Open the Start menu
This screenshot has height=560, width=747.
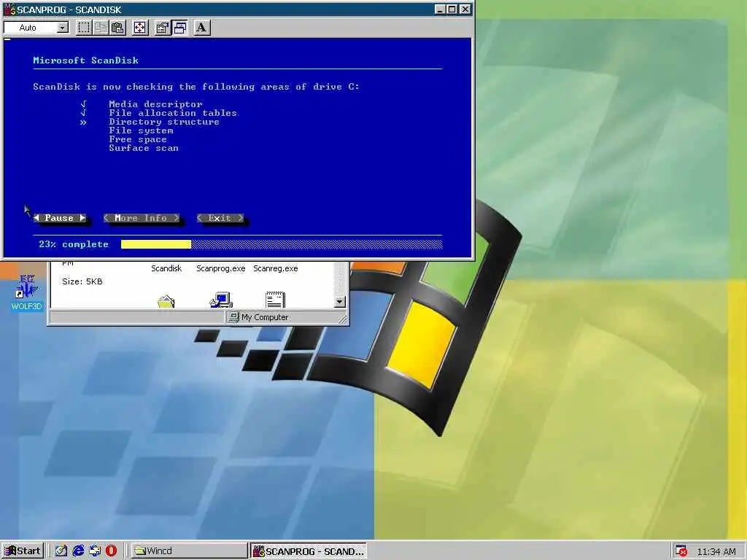(x=23, y=551)
